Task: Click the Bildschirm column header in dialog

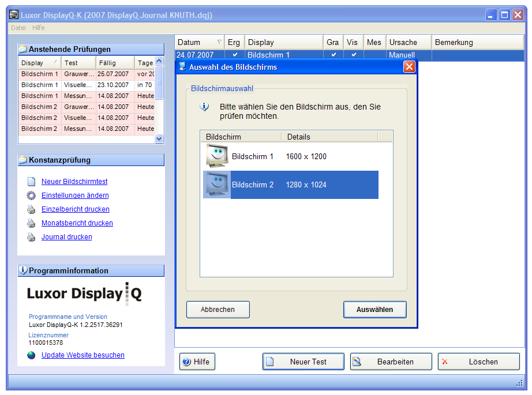Action: click(x=241, y=137)
